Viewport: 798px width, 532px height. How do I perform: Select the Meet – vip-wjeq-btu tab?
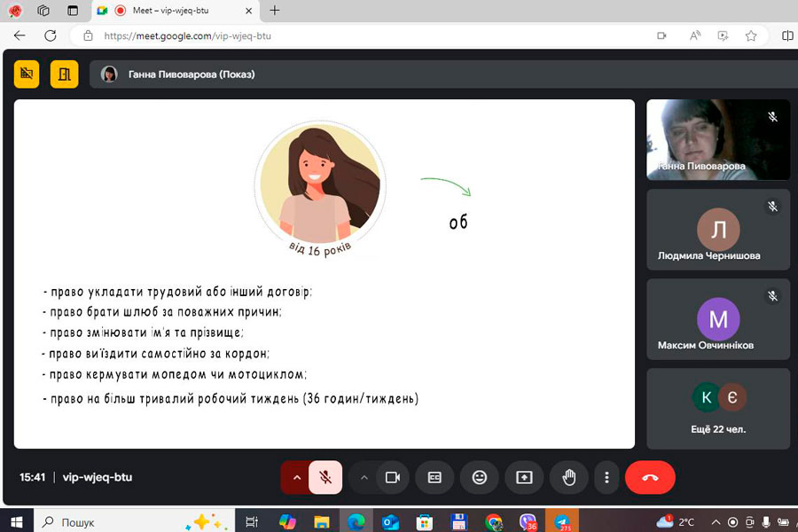(x=176, y=11)
